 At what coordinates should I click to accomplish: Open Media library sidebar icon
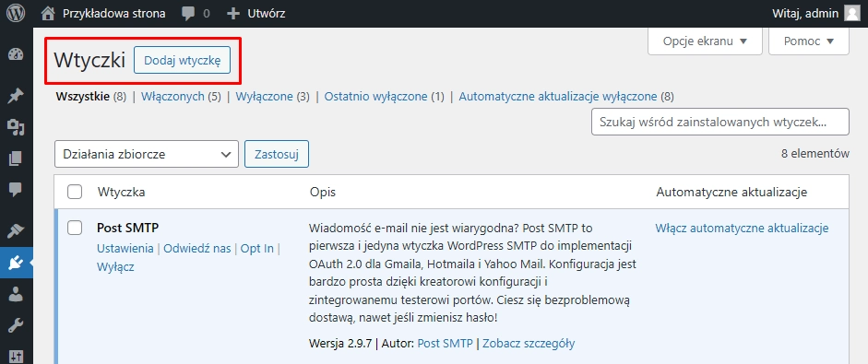pos(16,128)
